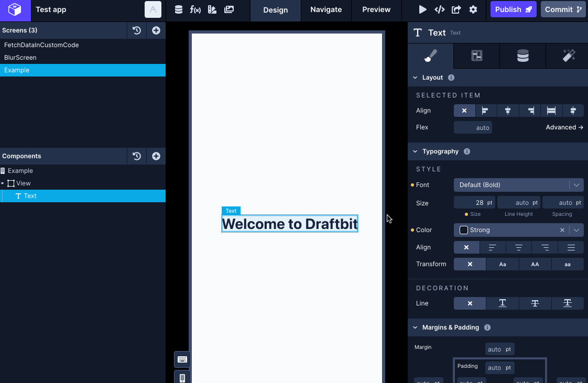The image size is (588, 383).
Task: Justify text in Typography
Action: [x=571, y=247]
